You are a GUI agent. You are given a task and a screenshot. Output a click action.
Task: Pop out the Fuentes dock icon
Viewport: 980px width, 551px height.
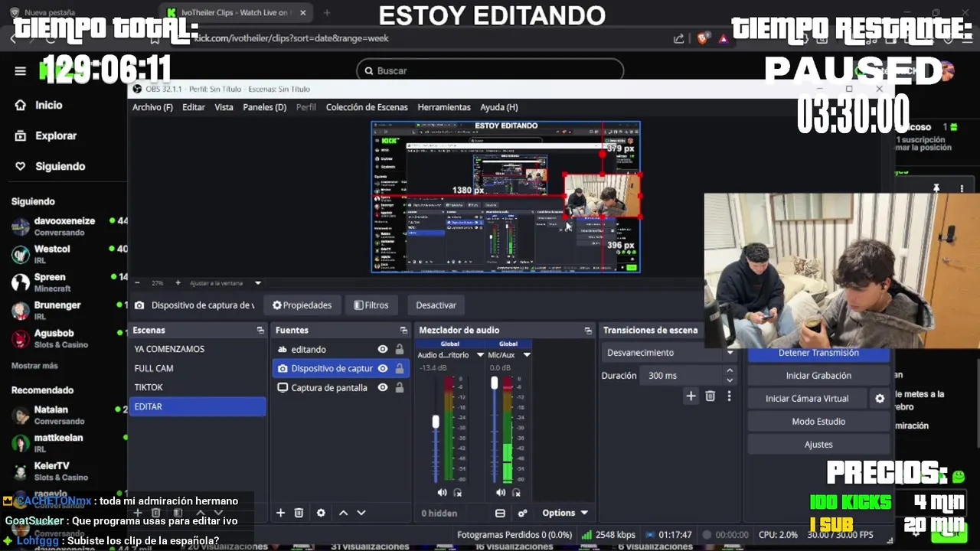coord(403,330)
